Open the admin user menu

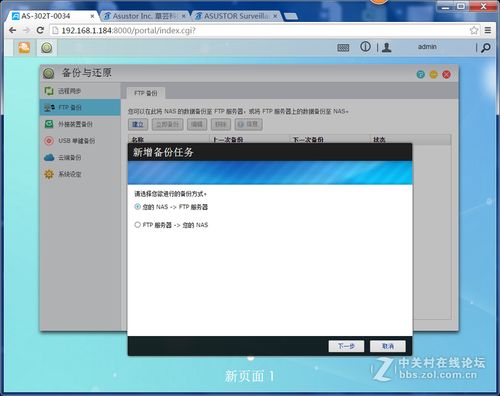coord(427,47)
